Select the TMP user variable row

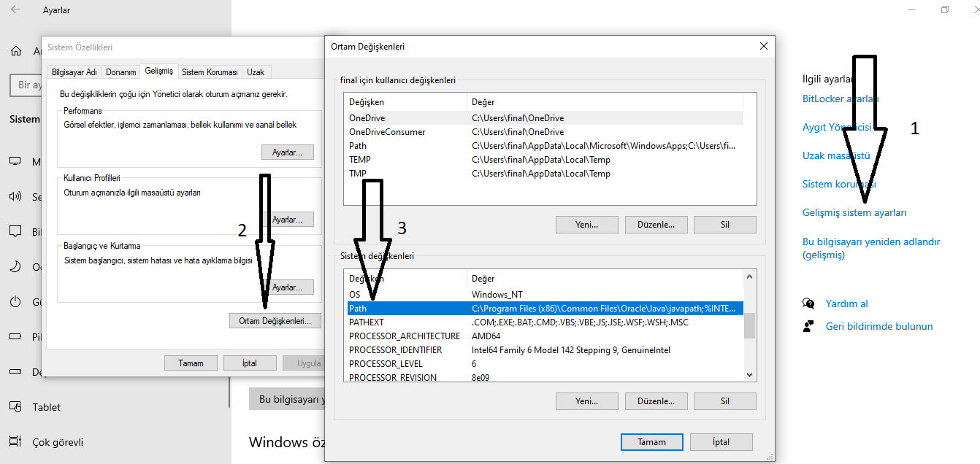pos(545,174)
